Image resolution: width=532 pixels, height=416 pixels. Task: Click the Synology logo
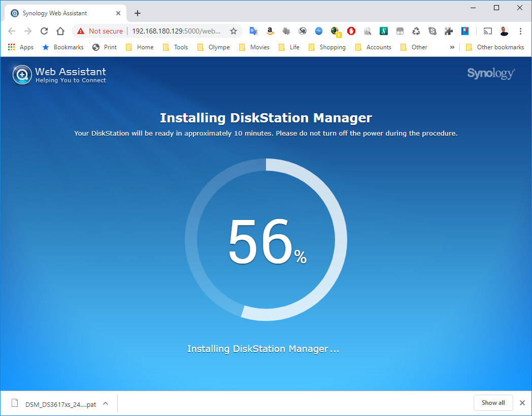click(x=491, y=73)
